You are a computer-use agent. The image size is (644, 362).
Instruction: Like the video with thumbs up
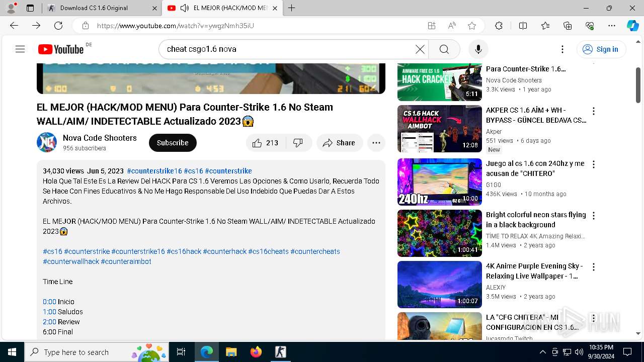tap(266, 143)
